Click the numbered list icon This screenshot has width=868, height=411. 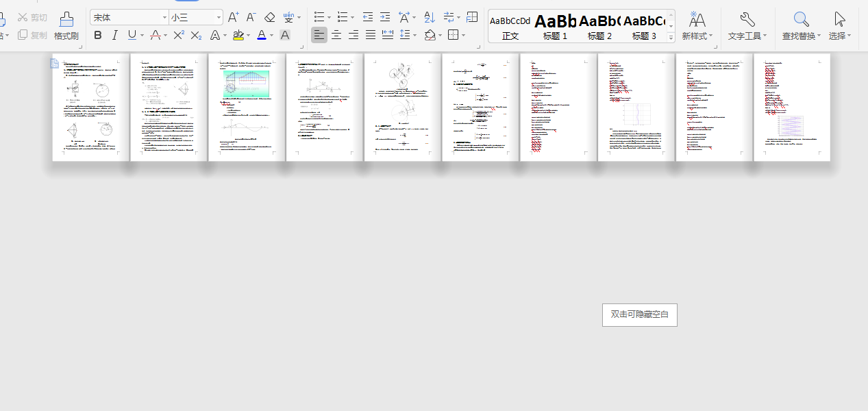click(342, 17)
